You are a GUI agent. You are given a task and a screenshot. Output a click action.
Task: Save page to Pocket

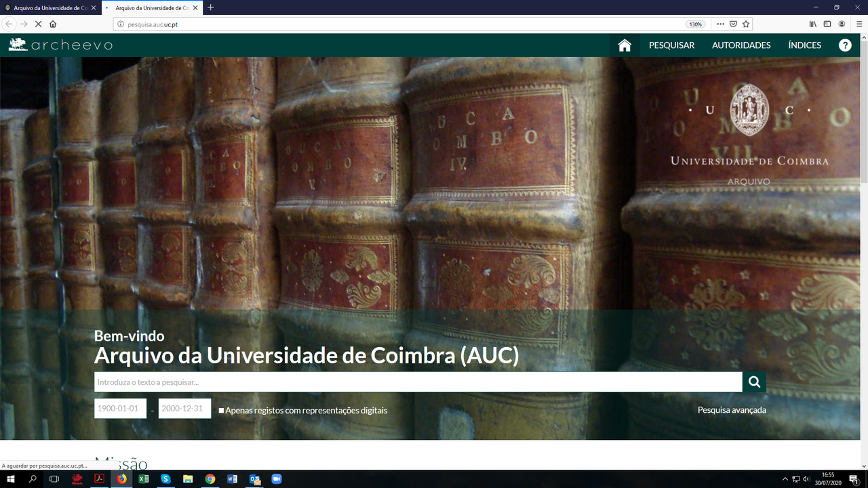tap(733, 24)
